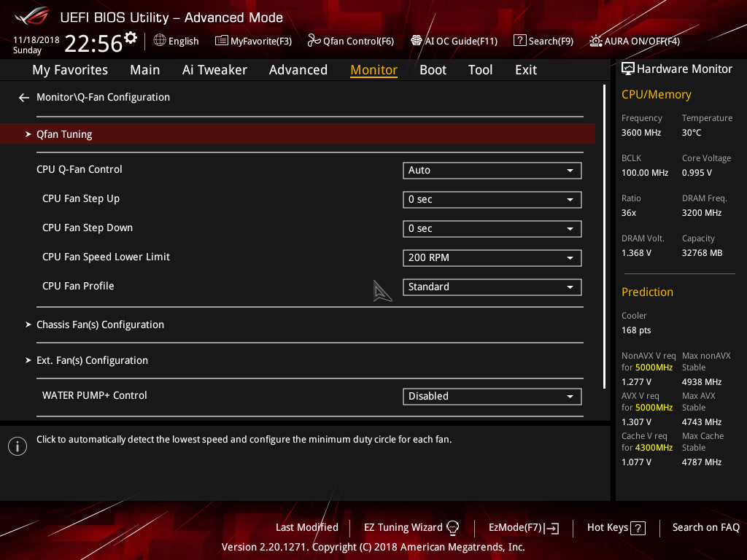Switch to the Ai Tweaker tab
This screenshot has height=560, width=747.
(214, 70)
